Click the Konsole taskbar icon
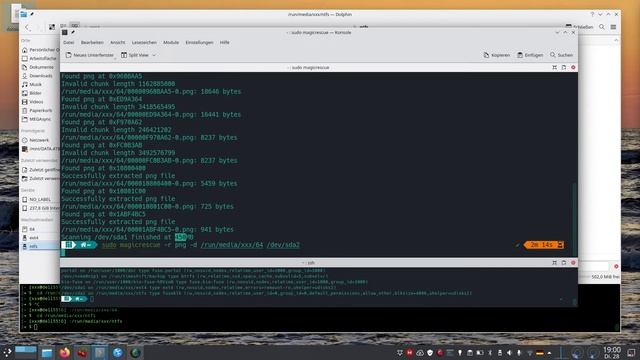This screenshot has height=360, width=640. coord(100,353)
